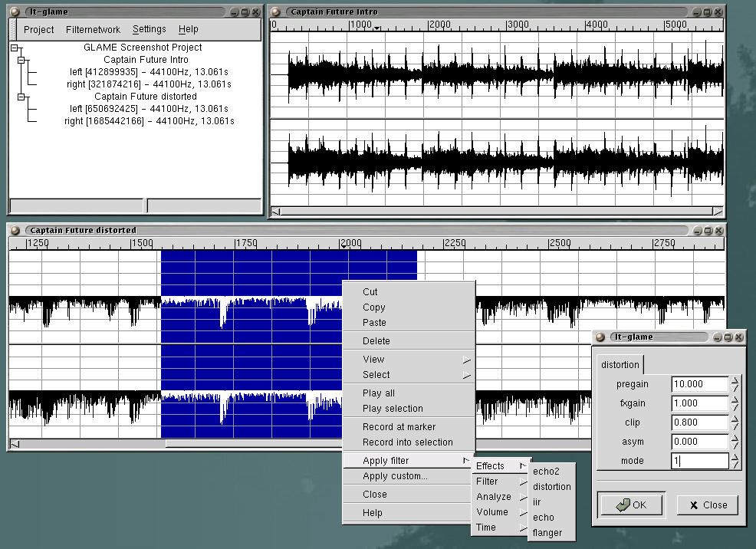This screenshot has width=756, height=549.
Task: Choose distortion from the Effects submenu
Action: point(551,487)
